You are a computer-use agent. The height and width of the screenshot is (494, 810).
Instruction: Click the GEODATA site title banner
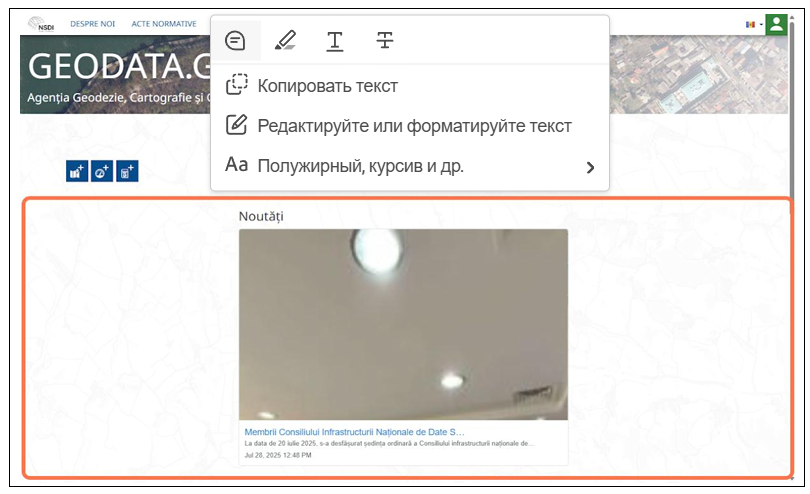point(115,66)
